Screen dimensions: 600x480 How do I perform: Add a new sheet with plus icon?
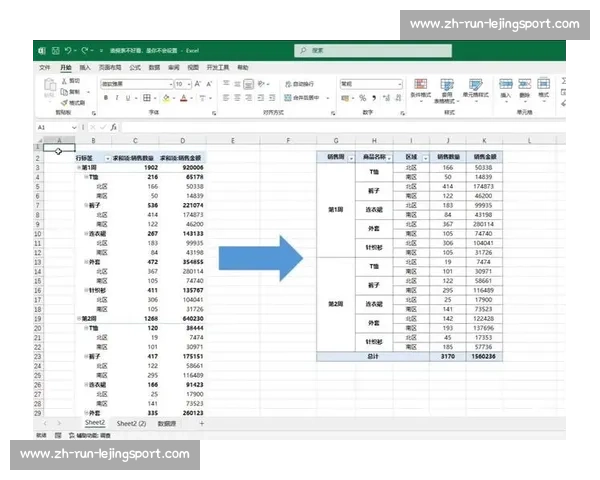(x=201, y=424)
